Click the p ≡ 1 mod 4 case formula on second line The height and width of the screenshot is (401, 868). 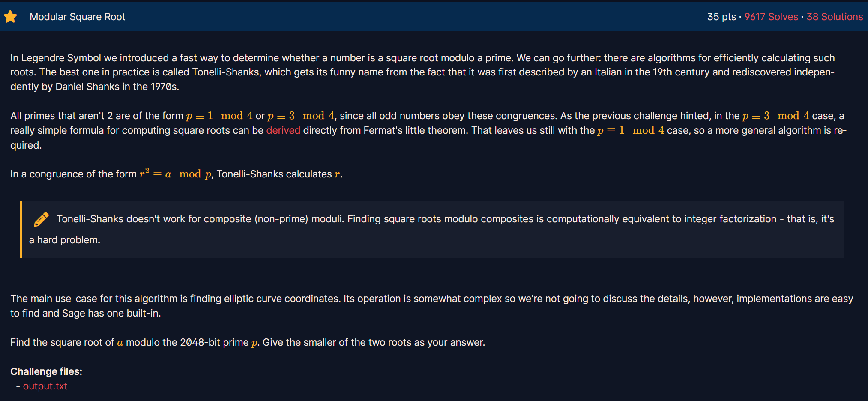(631, 130)
